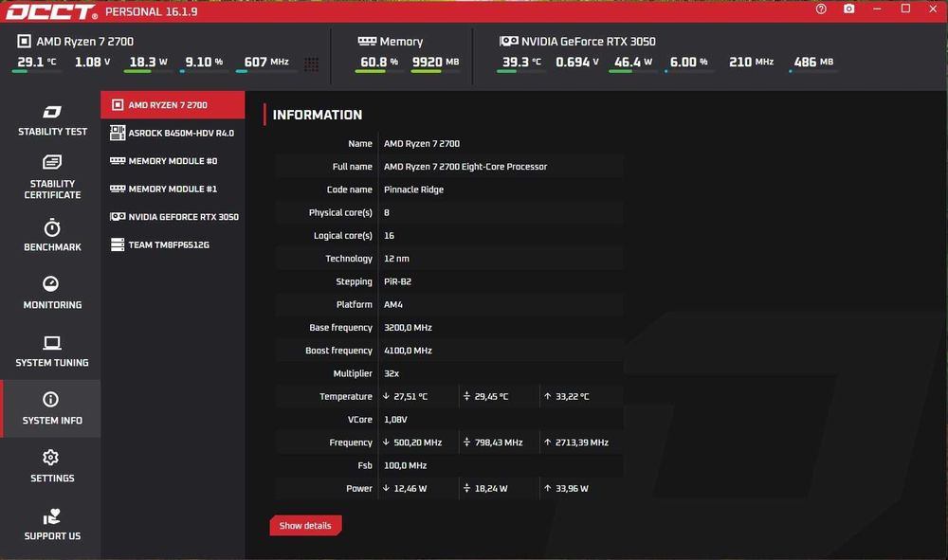Image resolution: width=948 pixels, height=560 pixels.
Task: Click the Memory module icon in header
Action: pyautogui.click(x=367, y=41)
